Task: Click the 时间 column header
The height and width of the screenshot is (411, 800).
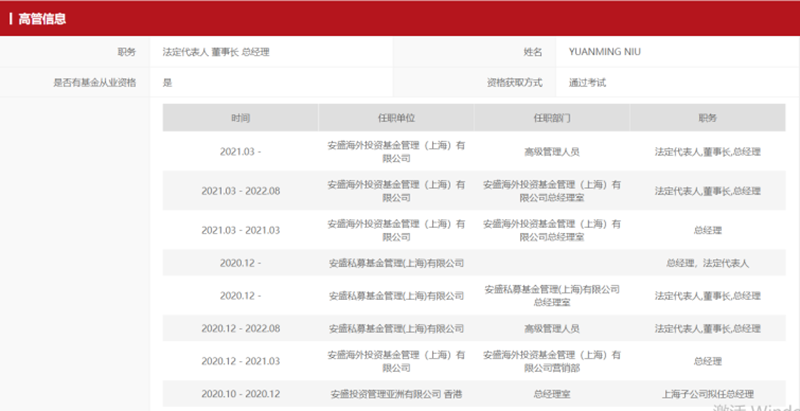Action: pos(240,118)
